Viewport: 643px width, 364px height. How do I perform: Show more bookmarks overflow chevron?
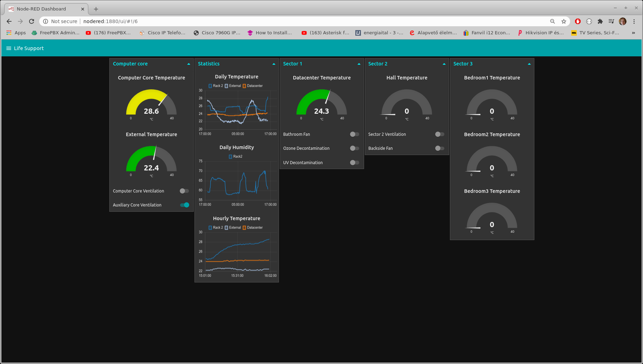point(634,33)
